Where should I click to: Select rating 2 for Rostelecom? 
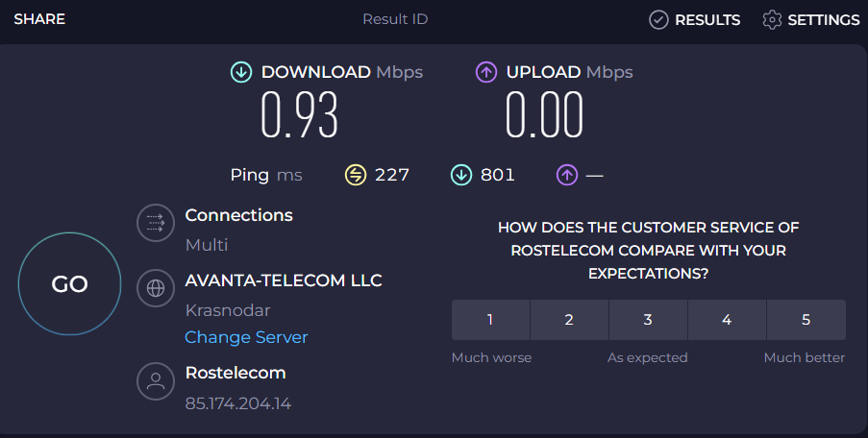pyautogui.click(x=569, y=320)
